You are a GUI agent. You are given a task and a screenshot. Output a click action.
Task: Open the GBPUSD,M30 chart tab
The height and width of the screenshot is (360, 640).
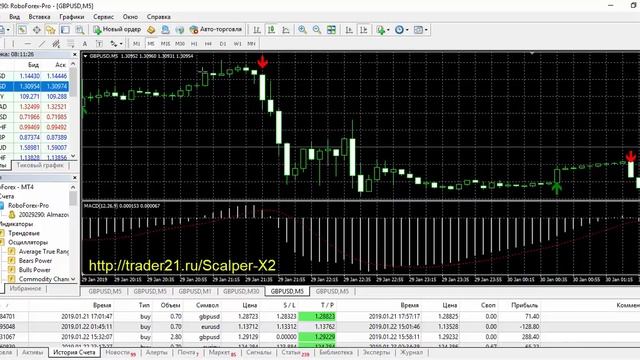pos(241,291)
